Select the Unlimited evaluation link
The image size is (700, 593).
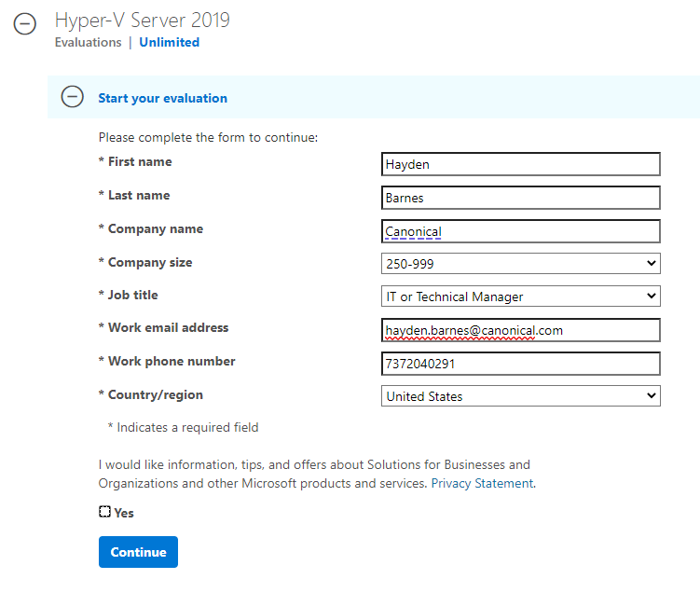pyautogui.click(x=170, y=42)
